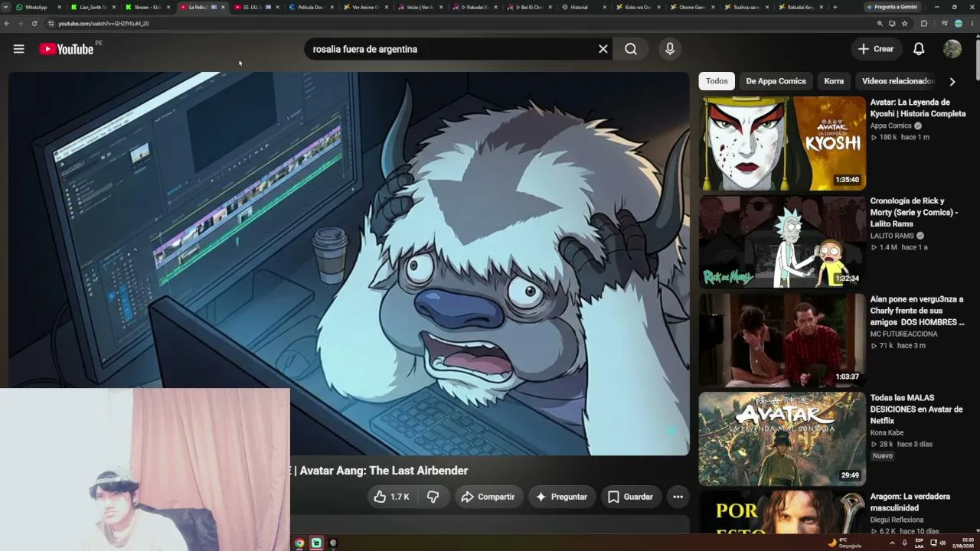The width and height of the screenshot is (980, 551).
Task: Open the Extensions puzzle icon
Action: (x=924, y=24)
